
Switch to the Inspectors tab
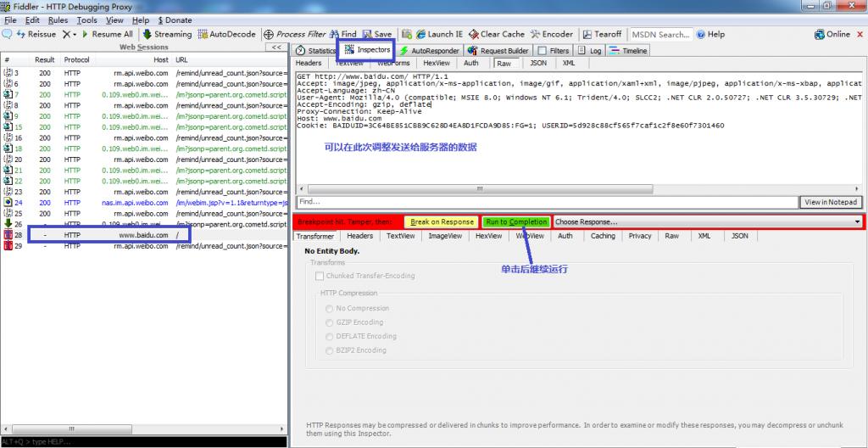(x=367, y=50)
